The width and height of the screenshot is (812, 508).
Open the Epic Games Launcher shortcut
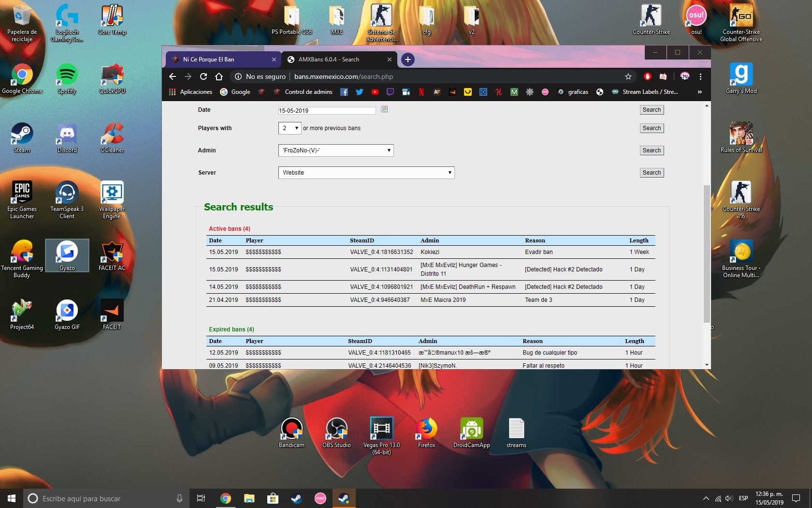(22, 200)
